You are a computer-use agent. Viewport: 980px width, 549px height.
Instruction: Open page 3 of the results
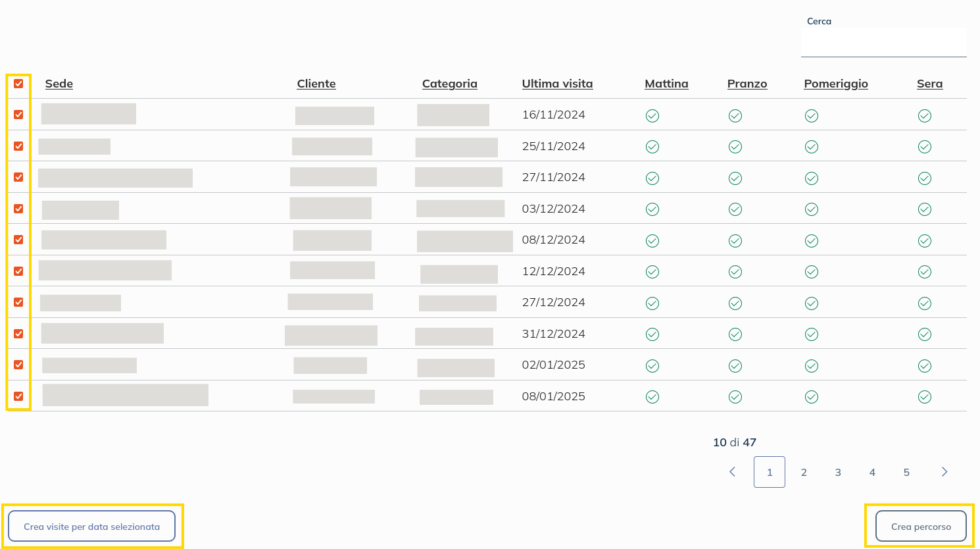click(837, 472)
